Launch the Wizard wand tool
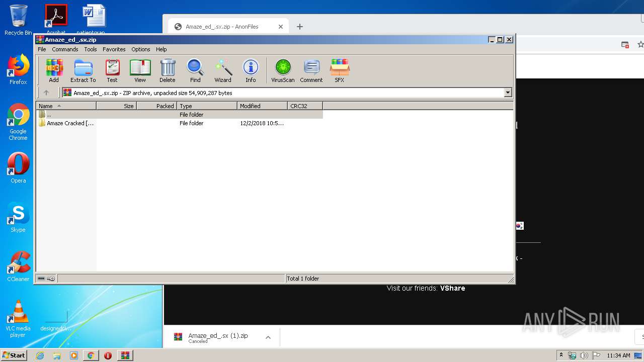This screenshot has height=362, width=644. click(x=223, y=70)
